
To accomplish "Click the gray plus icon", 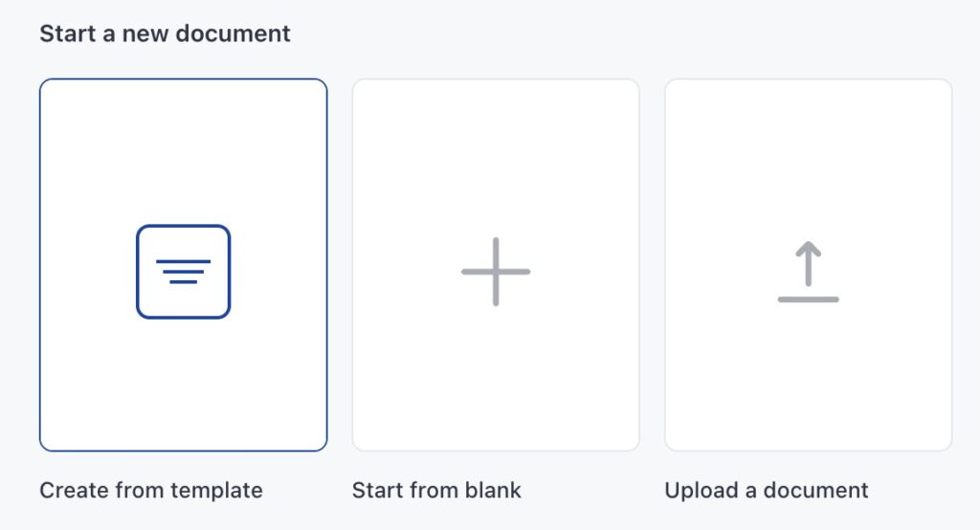I will pyautogui.click(x=496, y=272).
